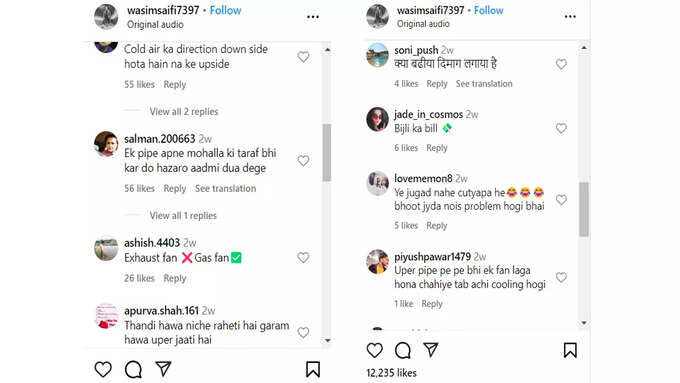
Task: Like salman.200663's comment
Action: [x=303, y=161]
